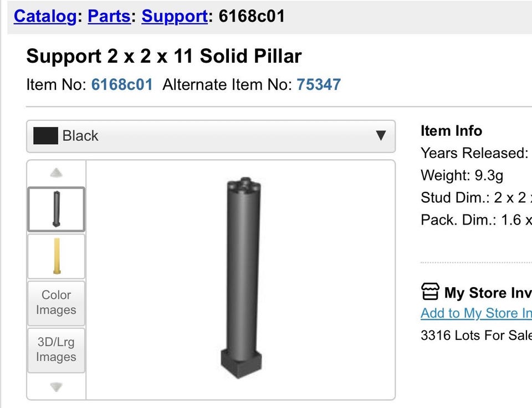
Task: Go to the Catalog breadcrumb link
Action: [45, 16]
